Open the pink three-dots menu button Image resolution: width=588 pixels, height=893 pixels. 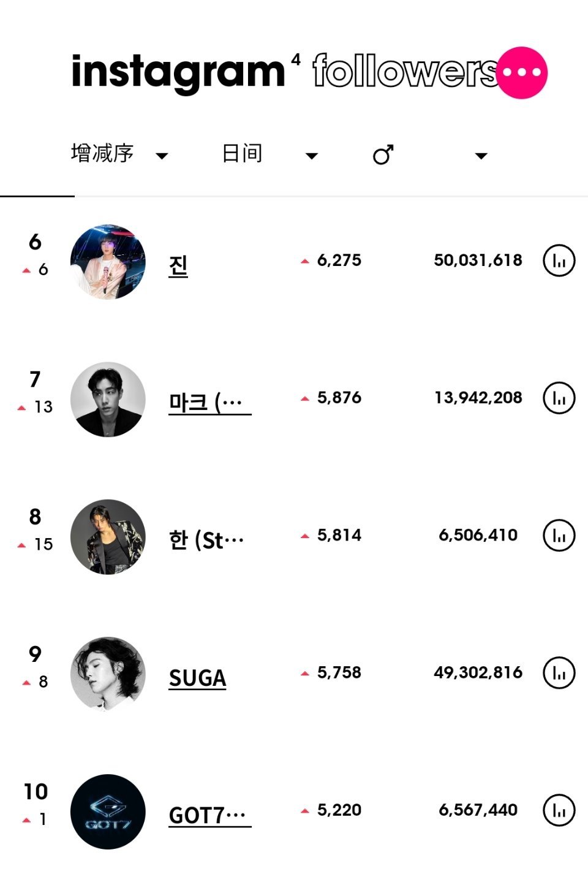(x=521, y=72)
